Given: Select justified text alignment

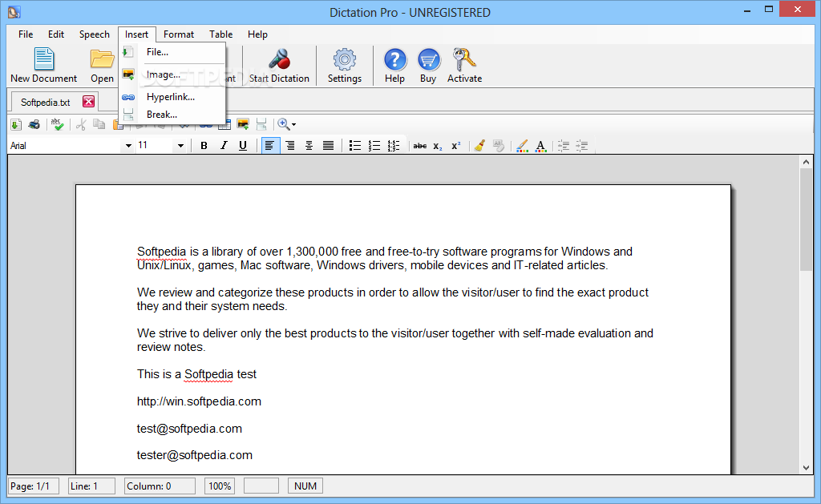Looking at the screenshot, I should click(x=328, y=146).
